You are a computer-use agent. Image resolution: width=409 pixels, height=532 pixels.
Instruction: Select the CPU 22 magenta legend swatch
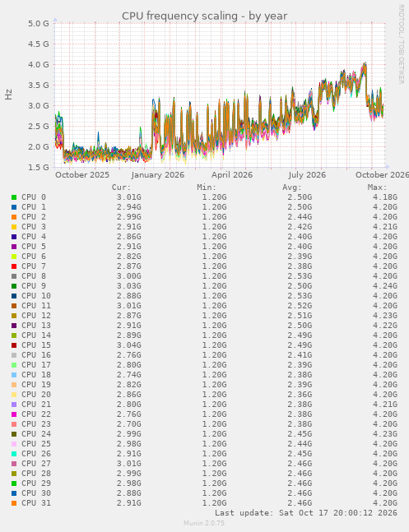(x=14, y=414)
